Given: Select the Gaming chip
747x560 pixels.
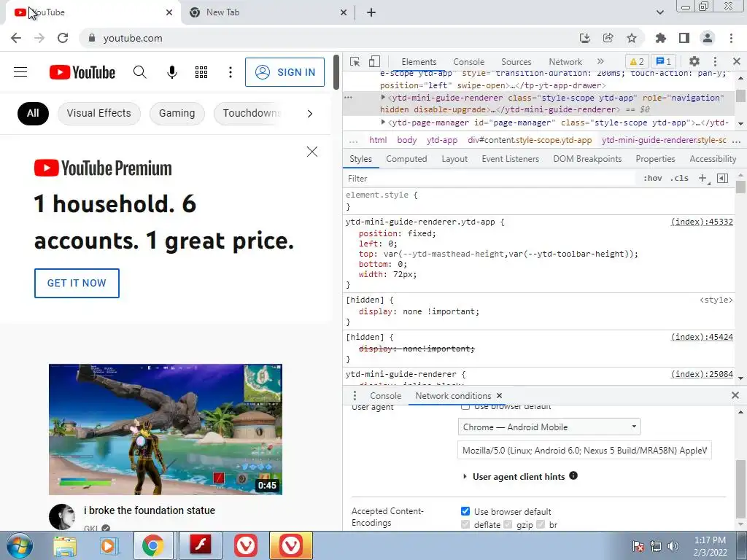Looking at the screenshot, I should (177, 113).
